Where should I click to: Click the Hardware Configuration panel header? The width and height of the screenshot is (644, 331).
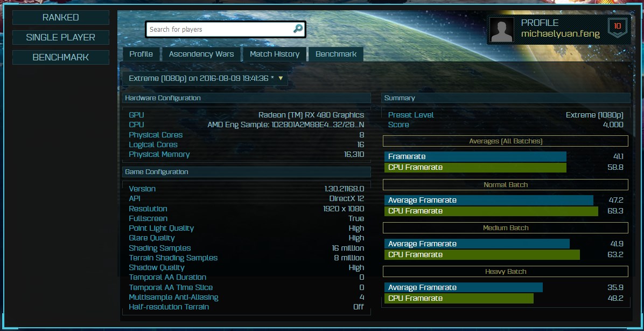[x=246, y=98]
